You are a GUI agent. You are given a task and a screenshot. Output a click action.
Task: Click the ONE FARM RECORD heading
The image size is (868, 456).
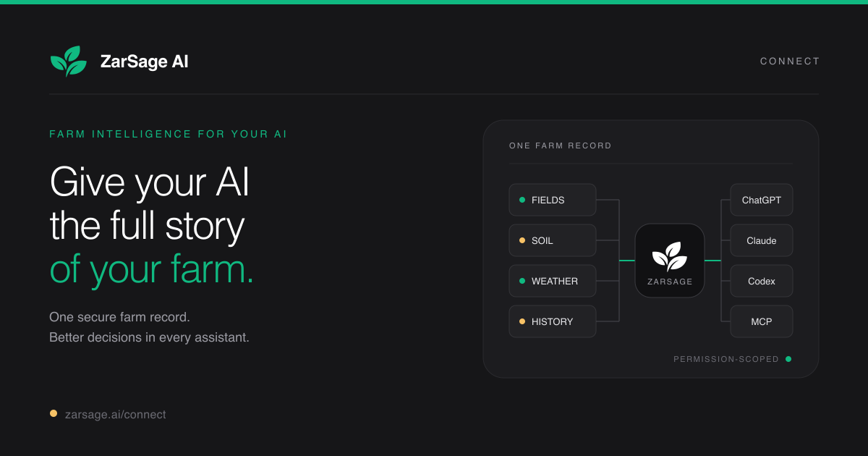[x=561, y=145]
